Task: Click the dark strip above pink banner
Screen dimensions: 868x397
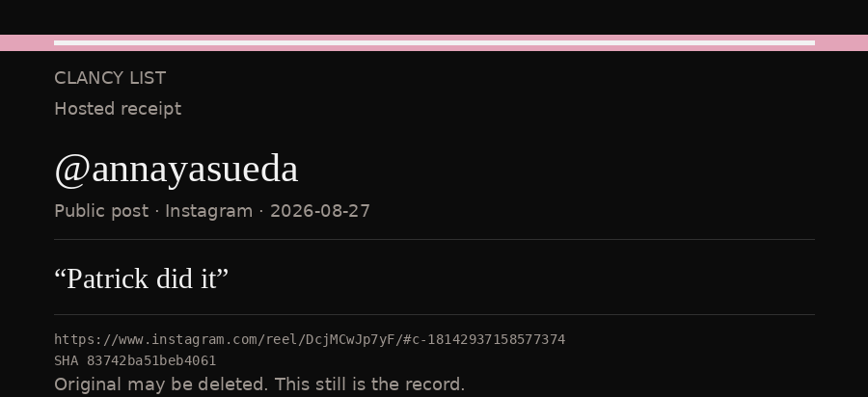Action: [x=434, y=17]
